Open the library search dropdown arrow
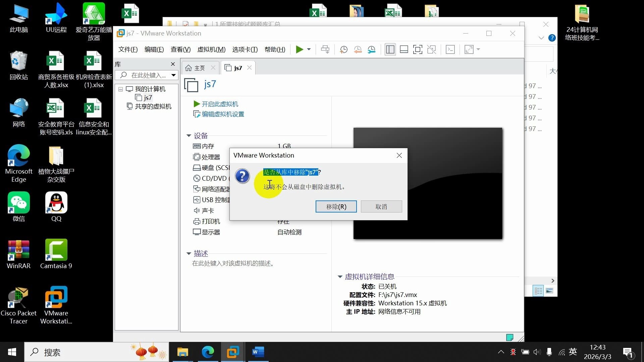This screenshot has width=644, height=362. (x=173, y=75)
